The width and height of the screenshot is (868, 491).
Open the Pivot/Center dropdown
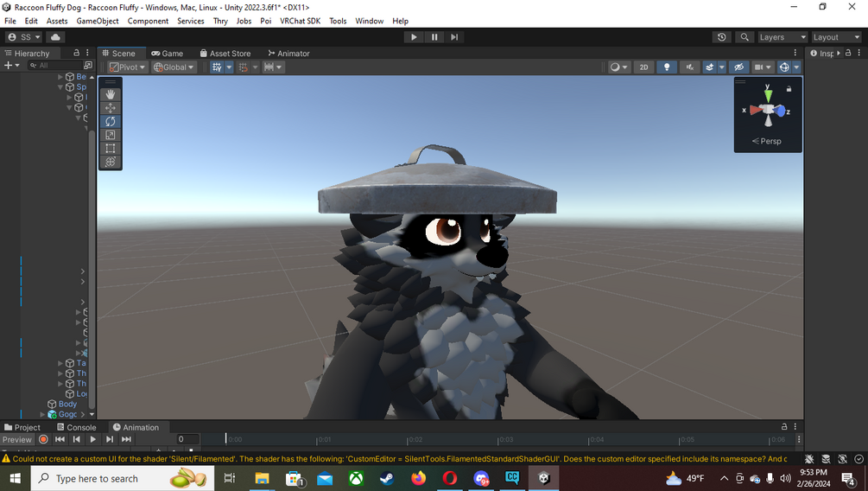127,67
